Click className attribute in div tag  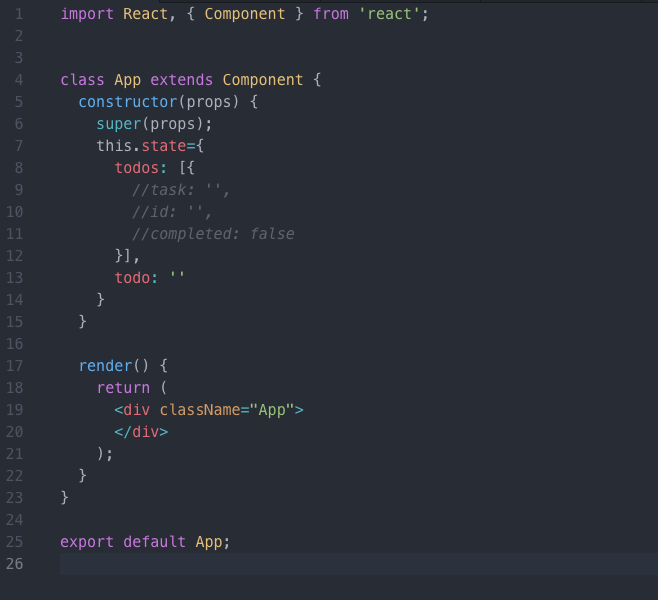(199, 410)
